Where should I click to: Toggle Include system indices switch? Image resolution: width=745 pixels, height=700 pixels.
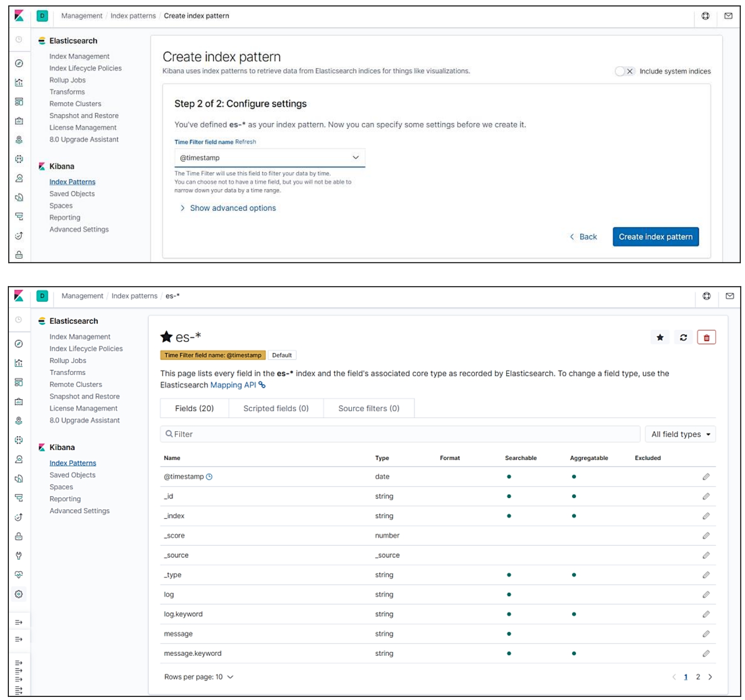[x=624, y=71]
